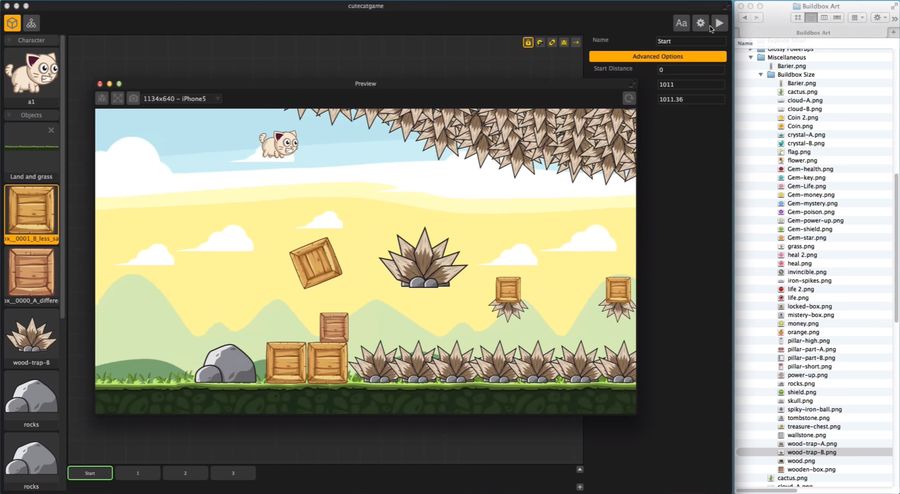Open the node map view icon

click(x=32, y=22)
